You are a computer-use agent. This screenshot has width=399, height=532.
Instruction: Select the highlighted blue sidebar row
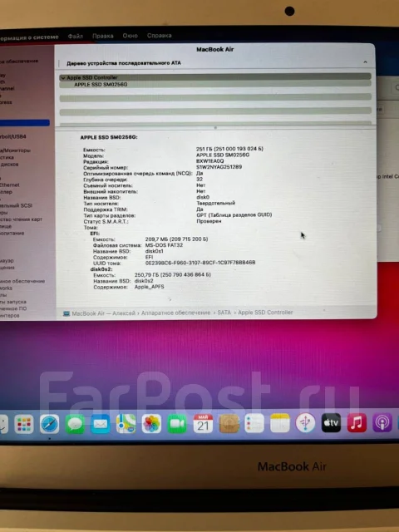point(25,123)
